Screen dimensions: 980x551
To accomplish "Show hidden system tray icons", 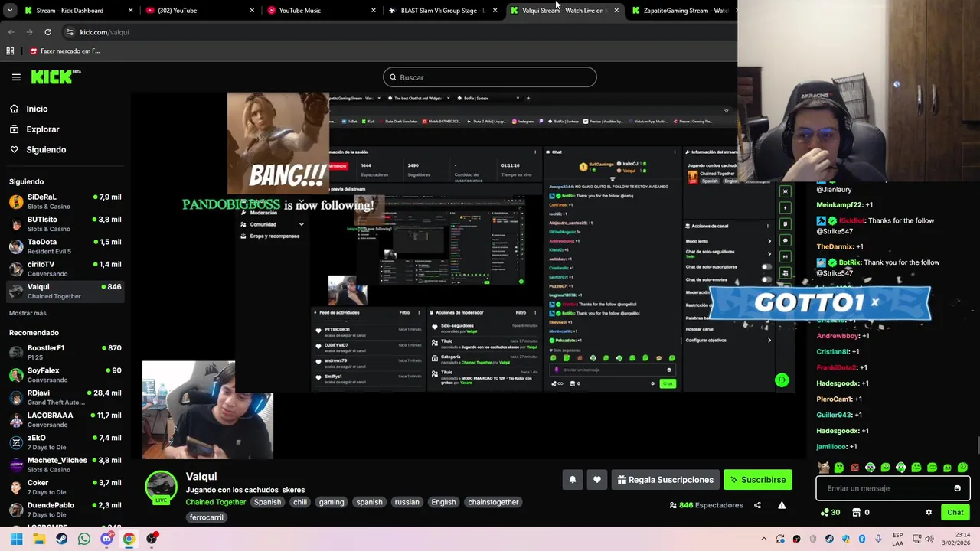I will pyautogui.click(x=763, y=539).
